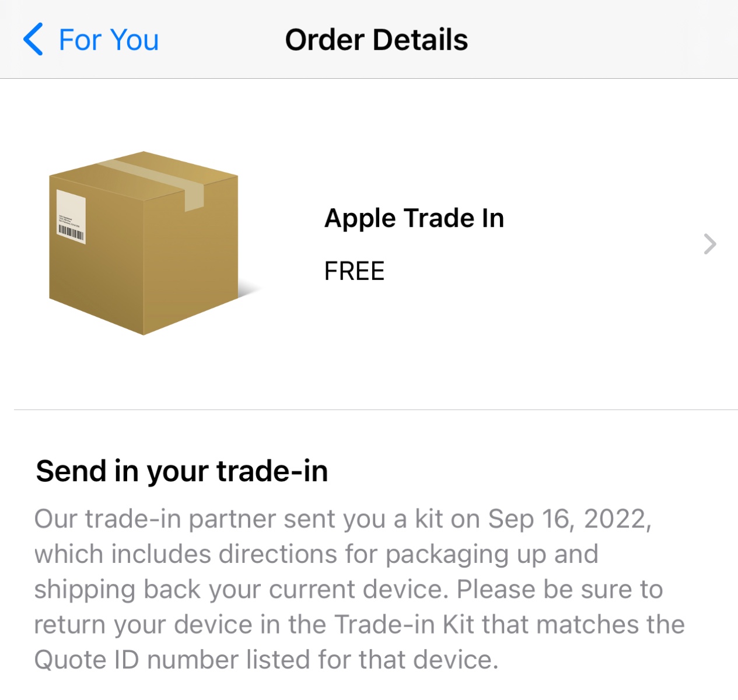Select the Order Details header title
The height and width of the screenshot is (700, 738).
pos(376,39)
